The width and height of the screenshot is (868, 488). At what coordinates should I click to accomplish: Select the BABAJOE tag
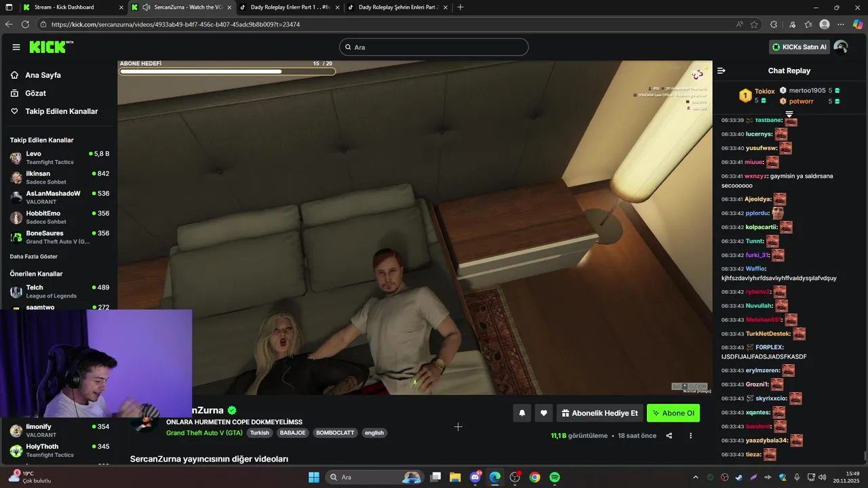tap(292, 432)
